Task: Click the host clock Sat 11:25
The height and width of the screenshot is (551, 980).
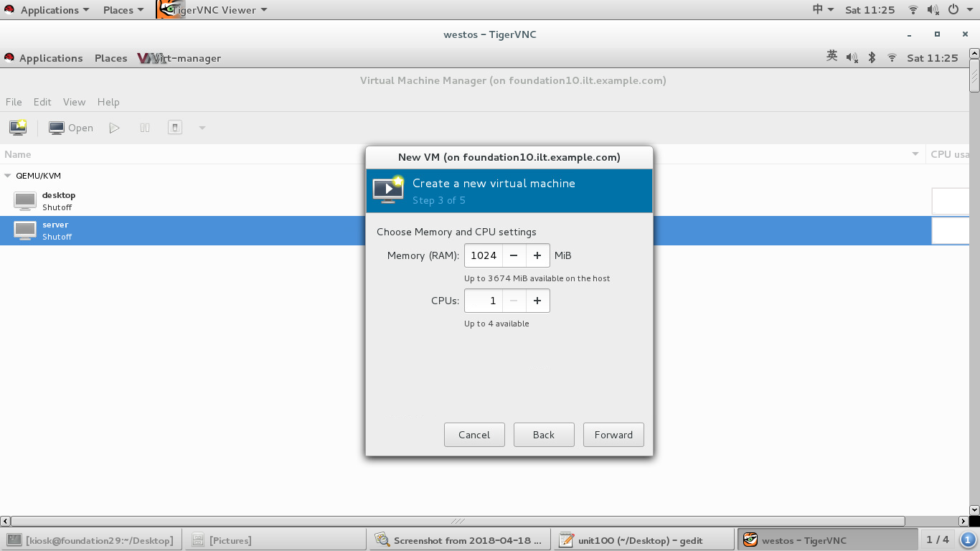Action: click(870, 10)
